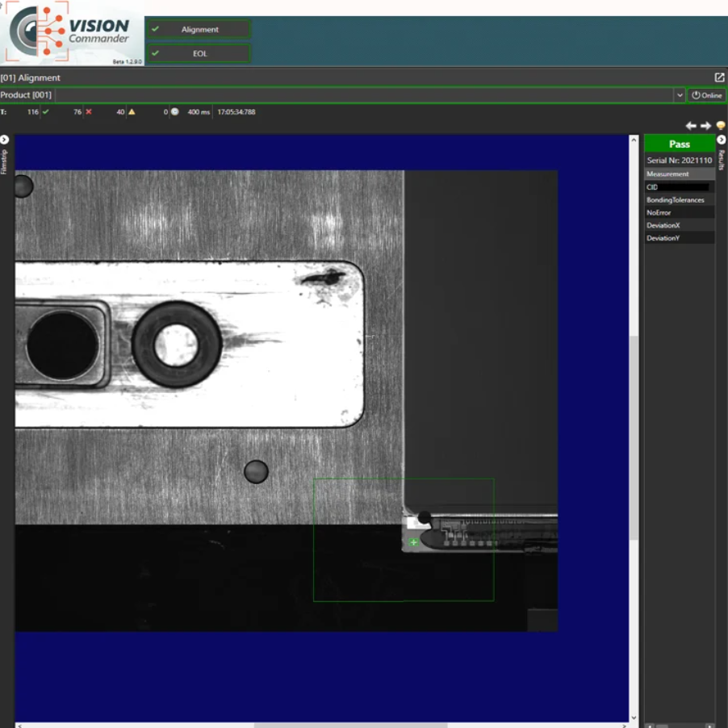The height and width of the screenshot is (728, 728).
Task: Click the warning count value 40
Action: [x=120, y=112]
